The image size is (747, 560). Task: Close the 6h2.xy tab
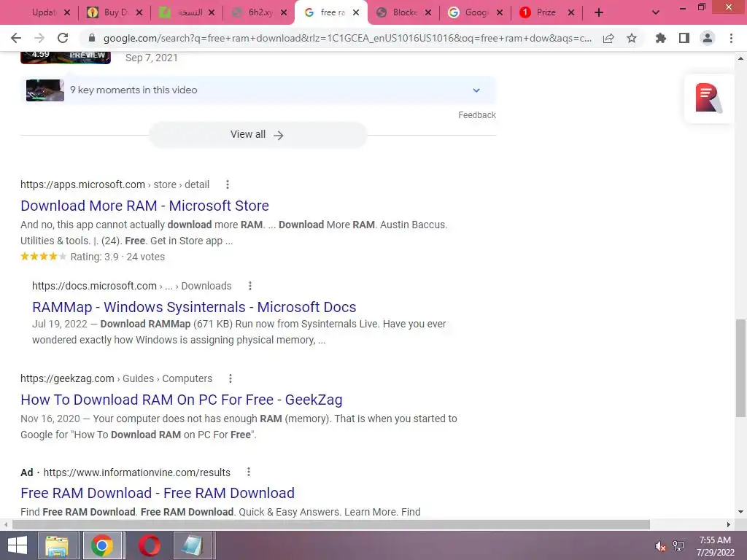[284, 13]
